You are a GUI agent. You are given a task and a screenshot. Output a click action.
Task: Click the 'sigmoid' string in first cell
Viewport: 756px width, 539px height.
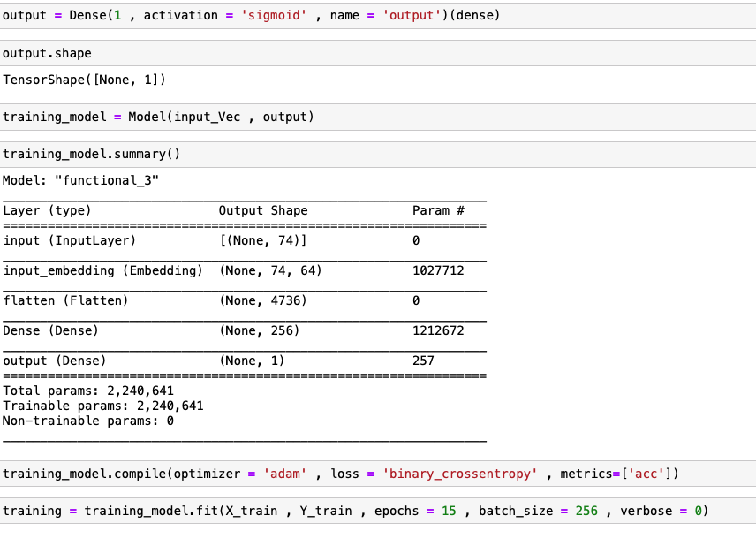tap(274, 15)
